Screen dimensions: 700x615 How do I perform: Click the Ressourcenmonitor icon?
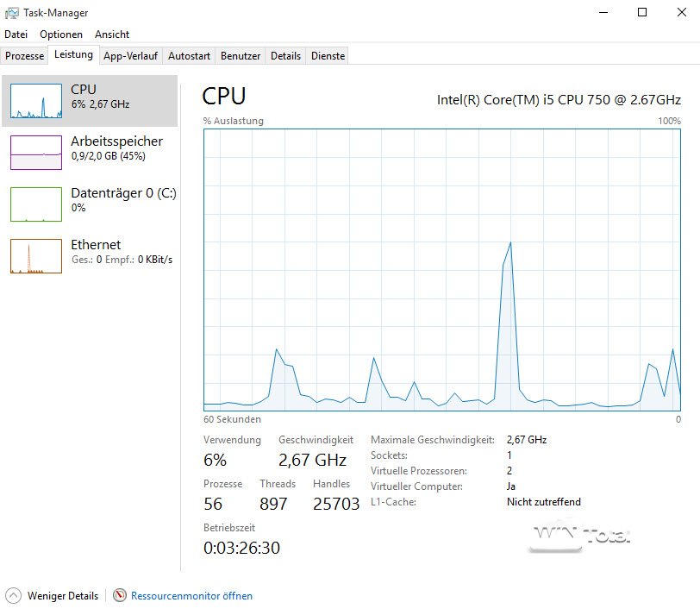click(x=120, y=595)
